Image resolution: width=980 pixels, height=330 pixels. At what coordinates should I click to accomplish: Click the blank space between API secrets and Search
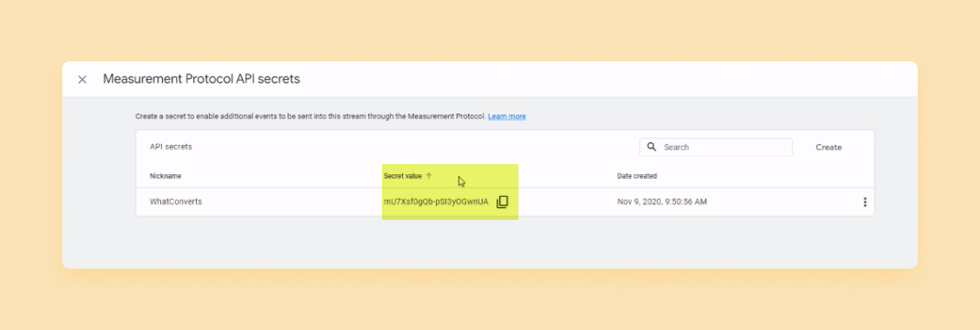pyautogui.click(x=416, y=147)
